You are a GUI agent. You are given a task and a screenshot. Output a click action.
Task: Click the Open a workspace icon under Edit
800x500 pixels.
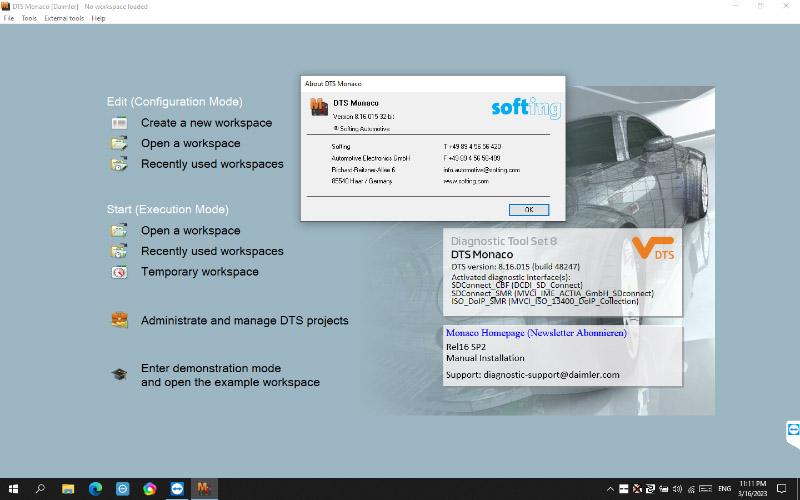[x=119, y=143]
